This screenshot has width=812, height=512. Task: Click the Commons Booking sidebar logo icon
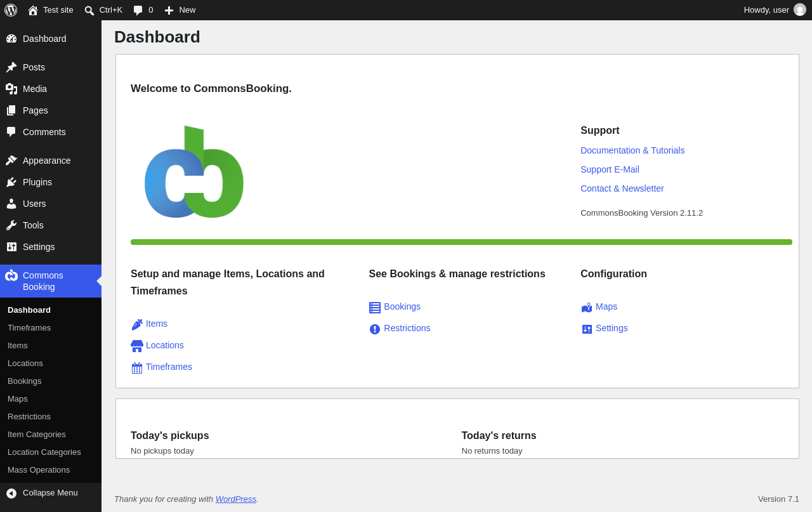click(x=11, y=275)
